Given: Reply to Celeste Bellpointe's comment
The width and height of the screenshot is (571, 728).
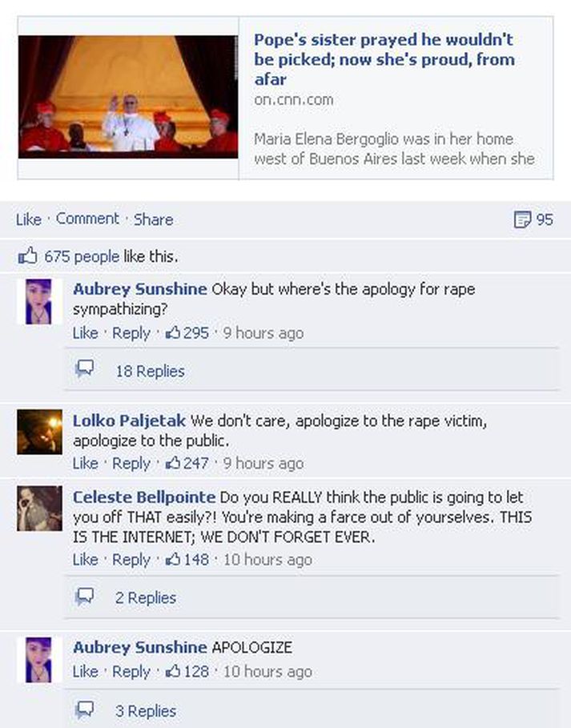Looking at the screenshot, I should (x=131, y=560).
